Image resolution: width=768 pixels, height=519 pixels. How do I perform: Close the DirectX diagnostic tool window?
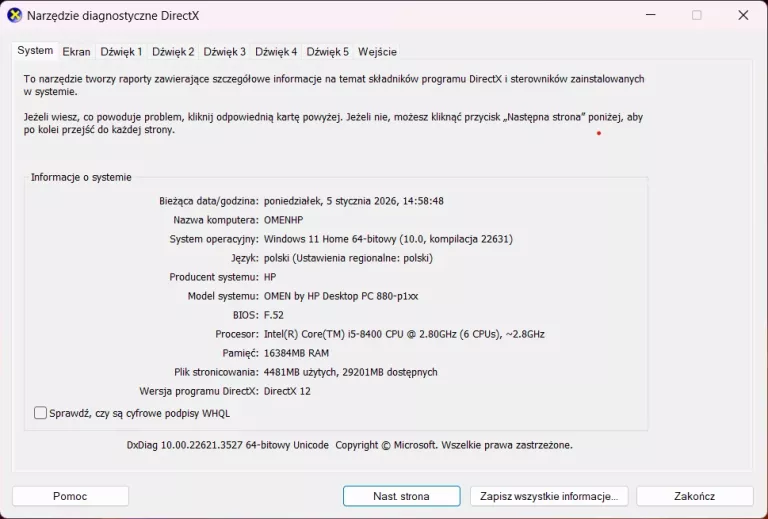tap(743, 15)
